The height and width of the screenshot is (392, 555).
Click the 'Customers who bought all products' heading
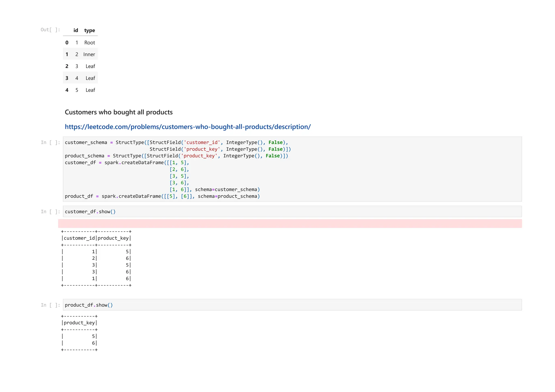click(119, 112)
